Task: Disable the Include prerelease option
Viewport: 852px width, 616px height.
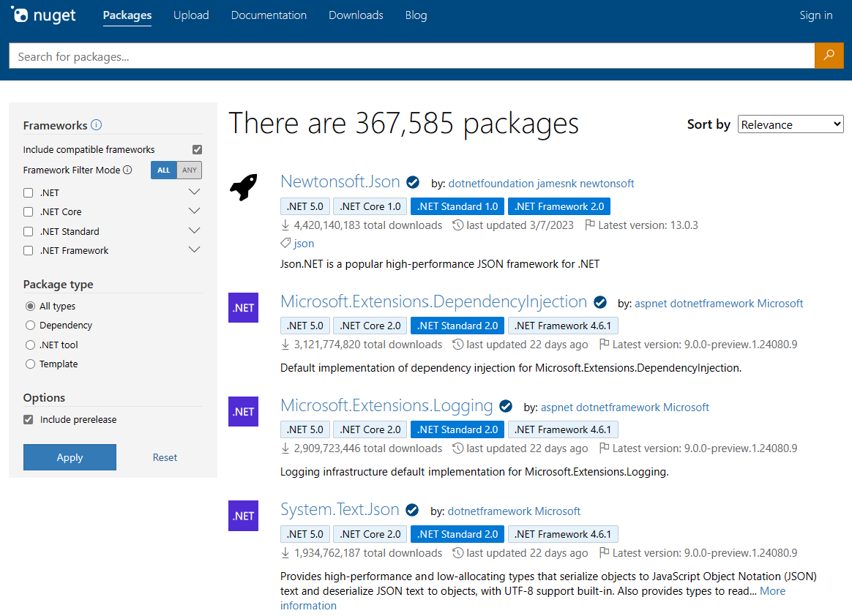Action: pos(28,419)
